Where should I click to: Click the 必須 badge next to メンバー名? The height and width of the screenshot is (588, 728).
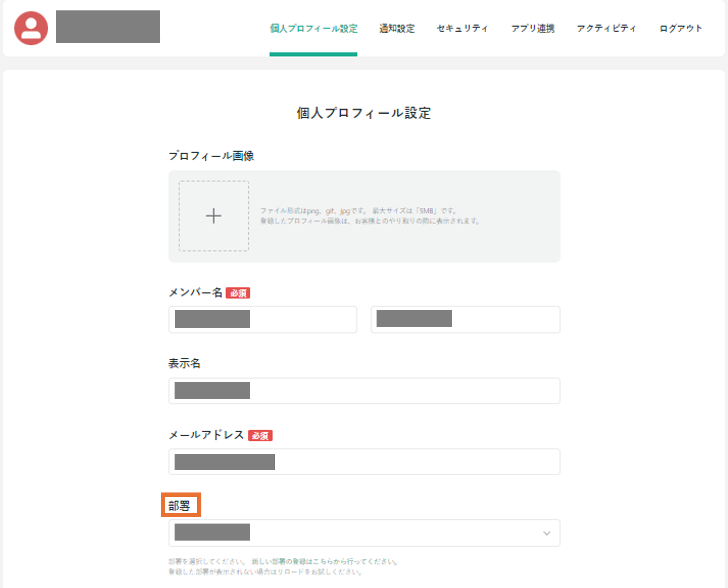point(238,293)
